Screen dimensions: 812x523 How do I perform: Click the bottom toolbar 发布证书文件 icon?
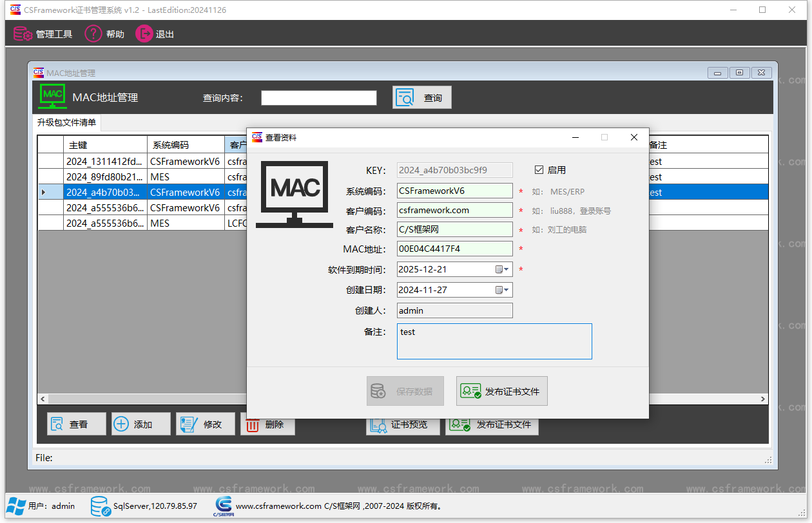tap(460, 426)
